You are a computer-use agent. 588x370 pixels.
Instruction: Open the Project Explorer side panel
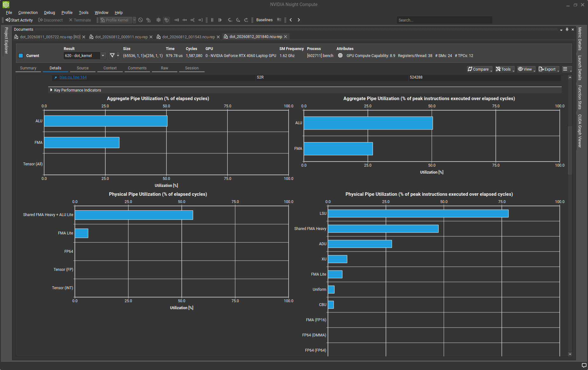(6, 40)
